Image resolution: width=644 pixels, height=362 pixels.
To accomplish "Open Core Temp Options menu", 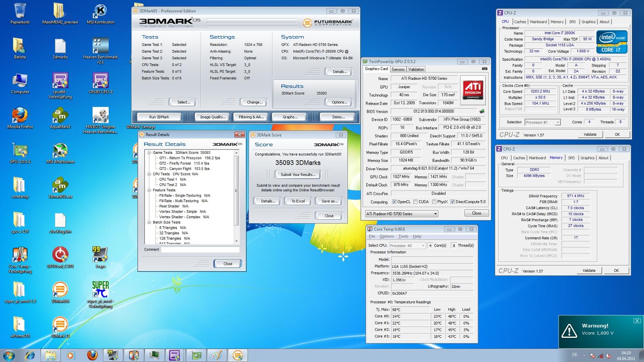I will [x=386, y=236].
